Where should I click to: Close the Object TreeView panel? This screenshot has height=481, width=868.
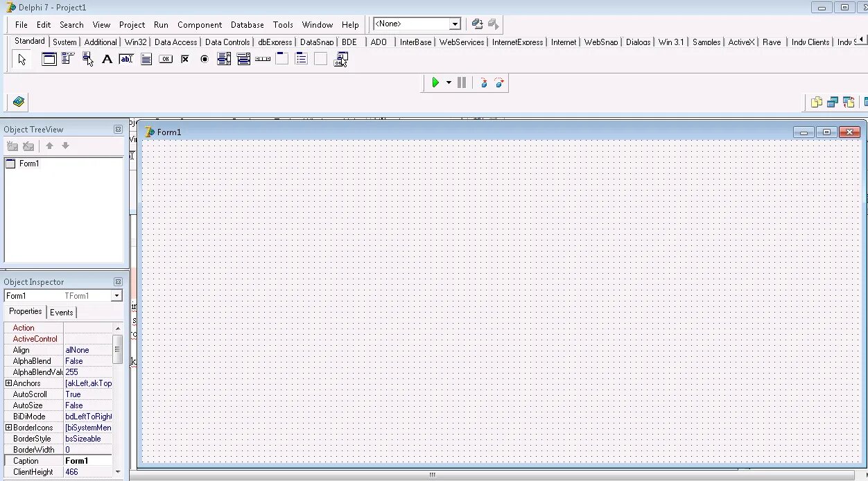[x=118, y=130]
